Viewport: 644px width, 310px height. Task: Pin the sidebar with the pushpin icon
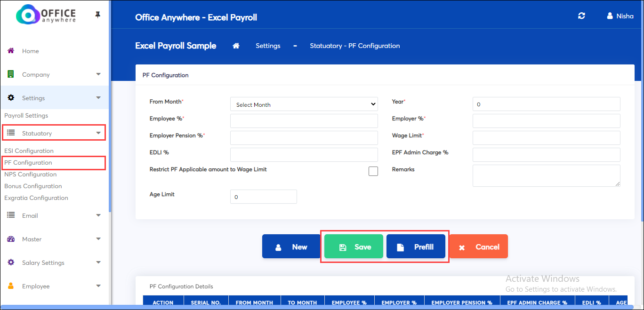[97, 15]
